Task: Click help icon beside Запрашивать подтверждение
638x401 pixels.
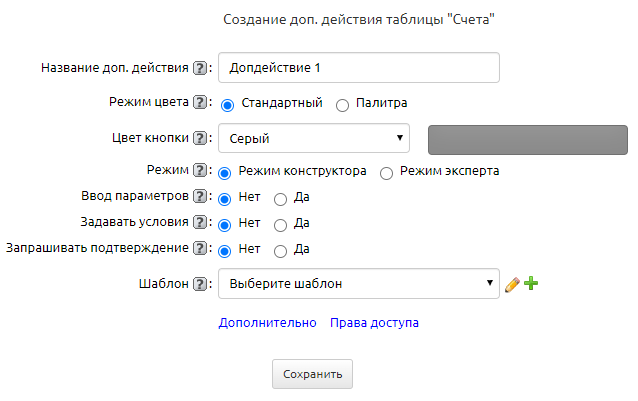Action: point(200,249)
